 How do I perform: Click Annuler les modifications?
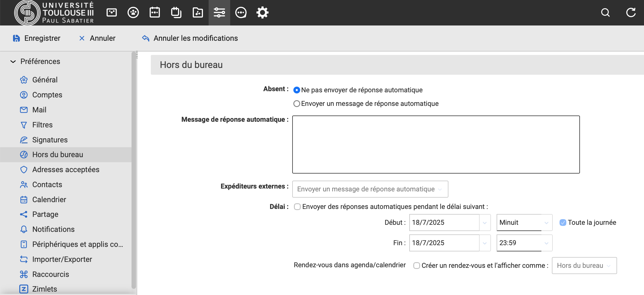(190, 38)
